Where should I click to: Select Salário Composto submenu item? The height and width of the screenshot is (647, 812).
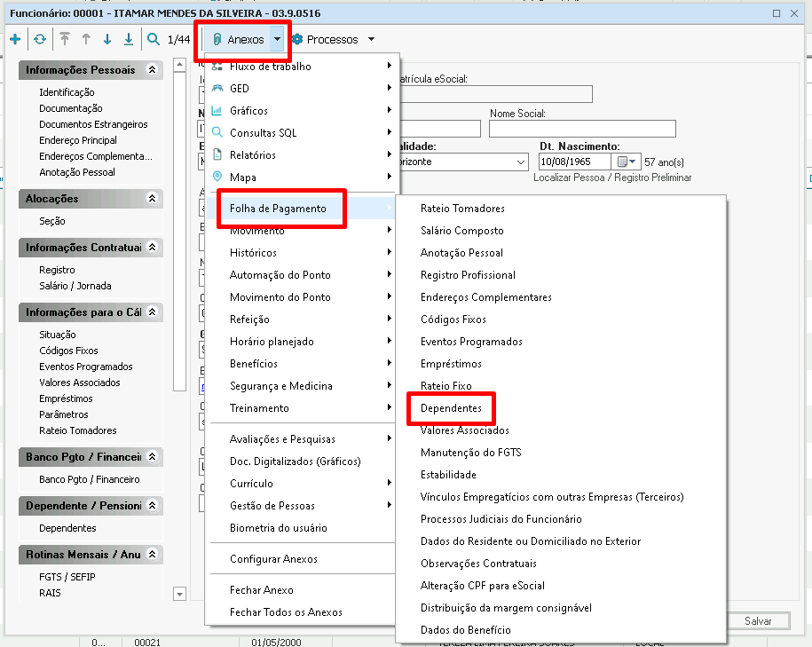462,231
